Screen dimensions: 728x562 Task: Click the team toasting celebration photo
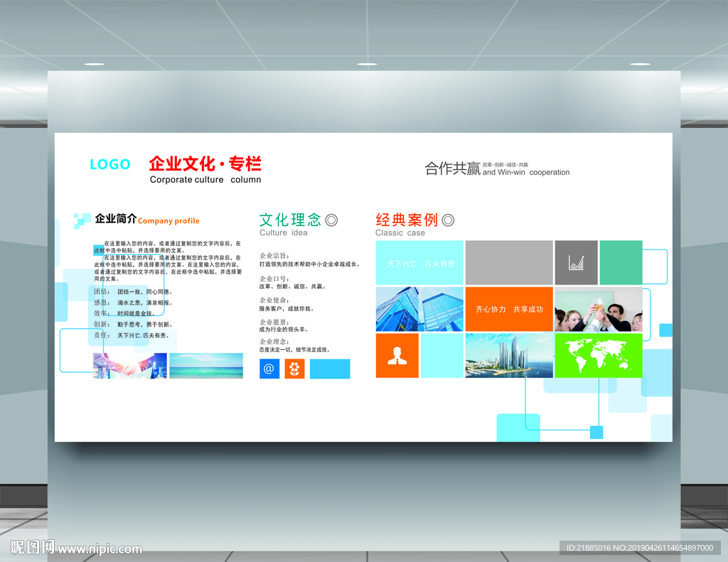coord(599,309)
